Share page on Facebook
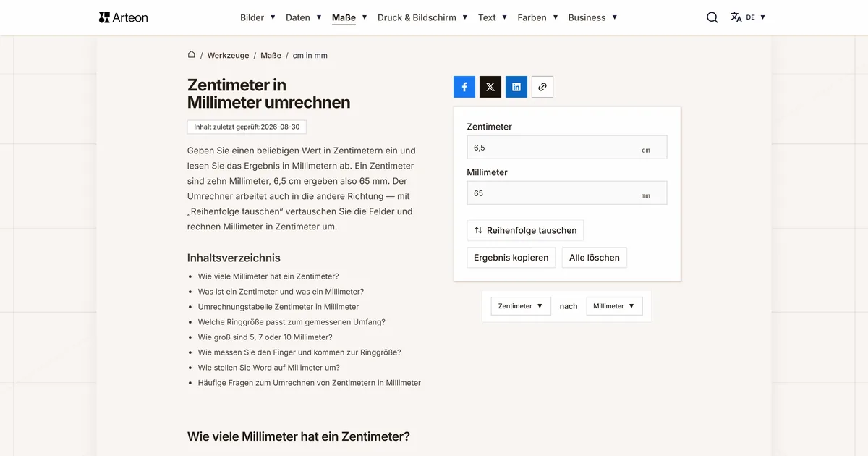This screenshot has height=456, width=868. (464, 87)
